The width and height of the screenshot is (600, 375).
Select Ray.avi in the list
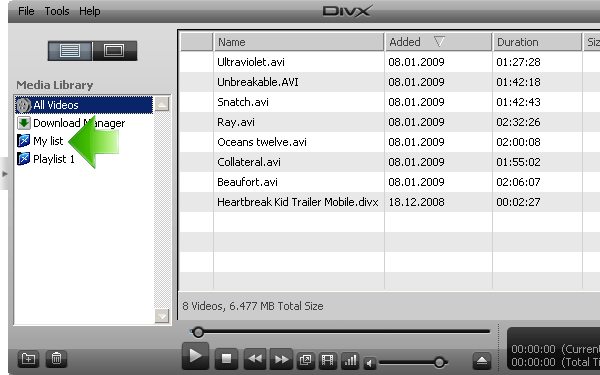tap(236, 122)
